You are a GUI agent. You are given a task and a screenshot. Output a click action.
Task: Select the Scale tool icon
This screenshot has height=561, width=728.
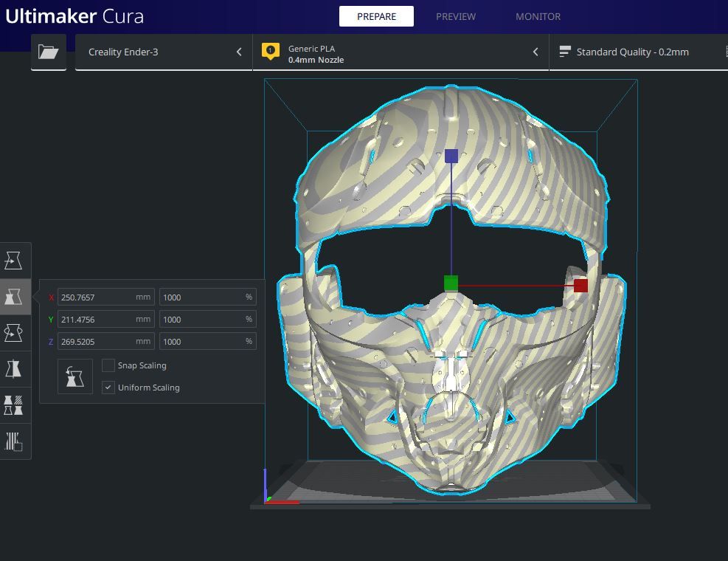click(14, 297)
